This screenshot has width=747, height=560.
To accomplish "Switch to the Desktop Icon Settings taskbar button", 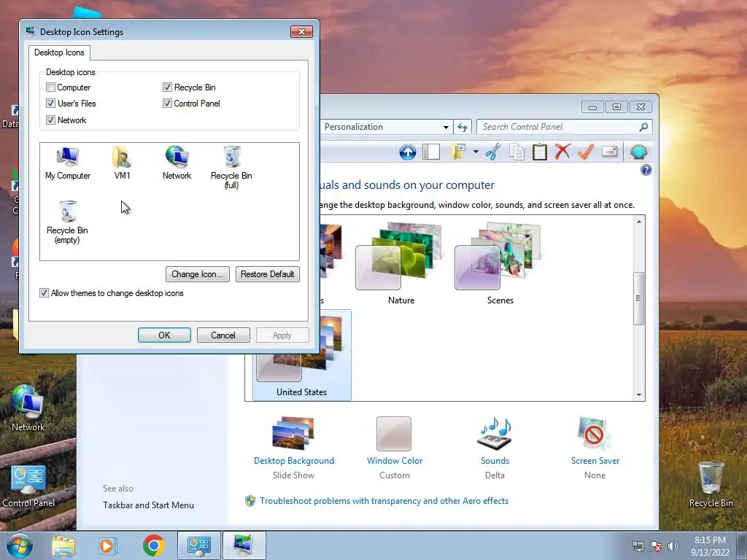I will tap(244, 545).
